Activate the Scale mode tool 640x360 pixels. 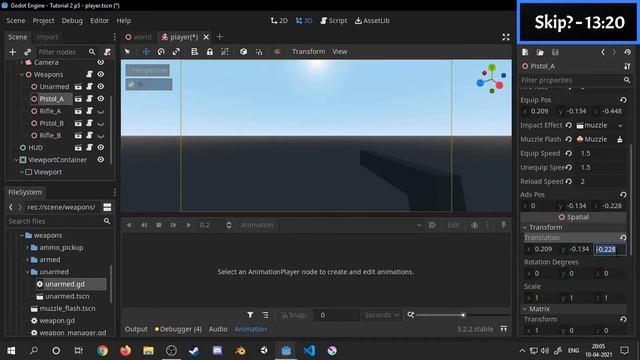coord(176,52)
